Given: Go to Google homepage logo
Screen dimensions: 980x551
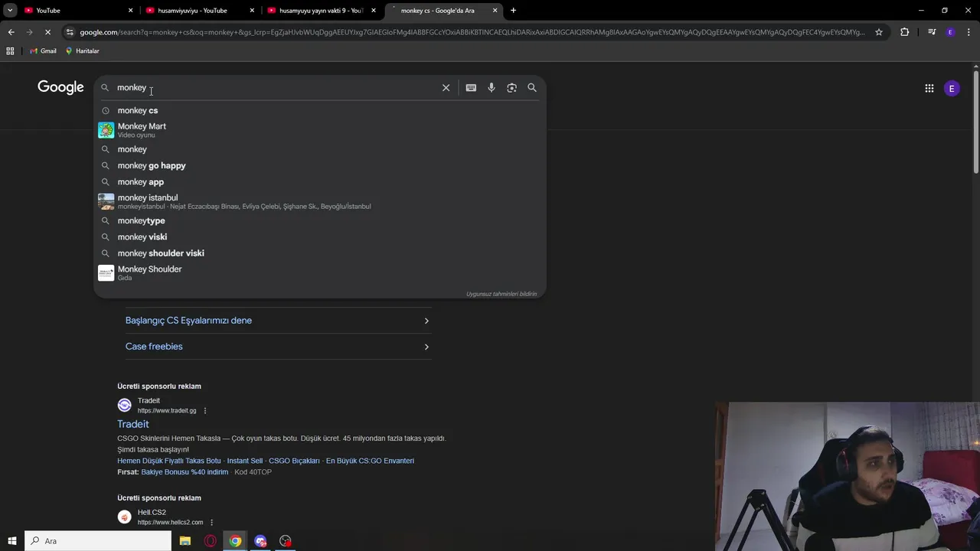Looking at the screenshot, I should pos(60,87).
